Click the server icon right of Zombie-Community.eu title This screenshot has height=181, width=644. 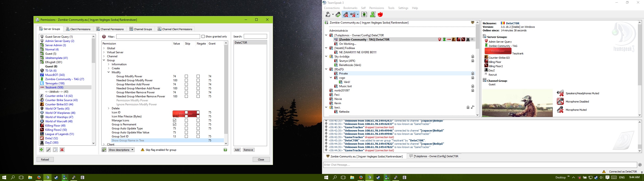coord(472,22)
